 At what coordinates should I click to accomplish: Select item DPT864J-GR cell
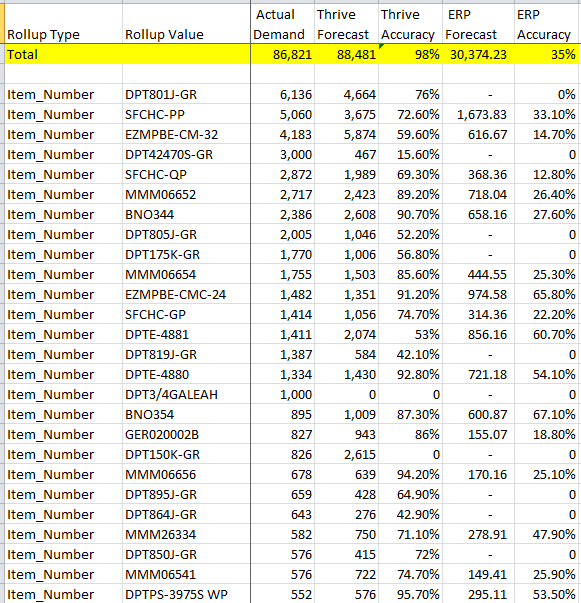pos(186,514)
